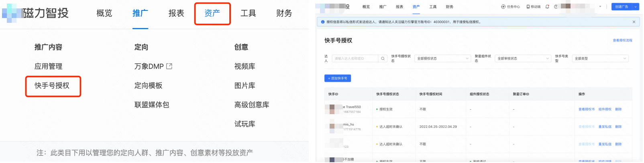
Task: Open the 全部审核状态 dropdown
Action: click(523, 58)
